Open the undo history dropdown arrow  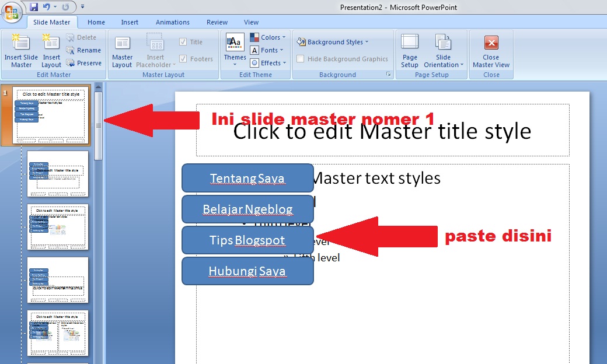pyautogui.click(x=55, y=6)
